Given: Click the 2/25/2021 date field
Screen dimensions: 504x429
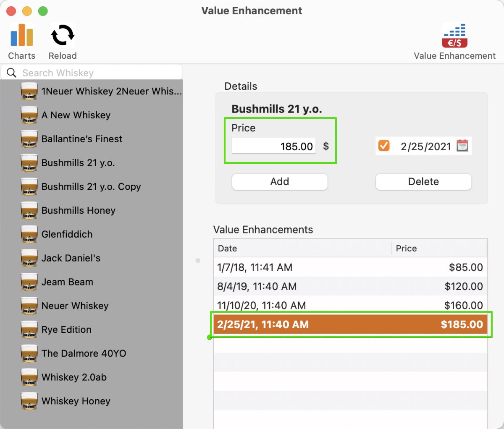Looking at the screenshot, I should click(x=425, y=146).
